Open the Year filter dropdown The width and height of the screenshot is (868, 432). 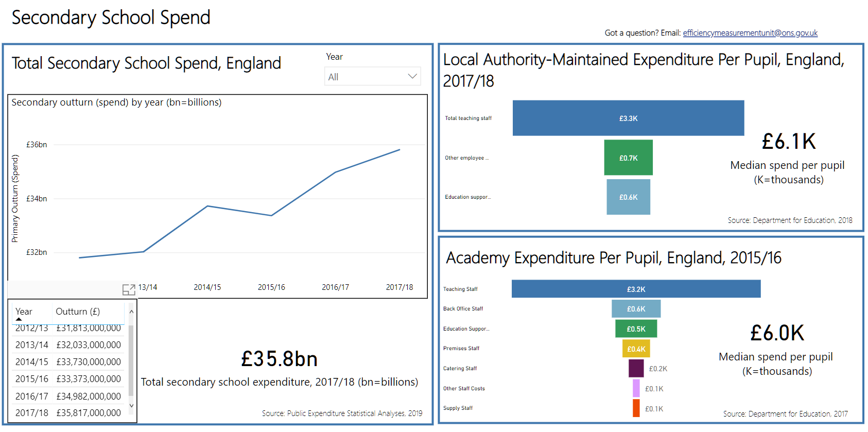pyautogui.click(x=372, y=76)
